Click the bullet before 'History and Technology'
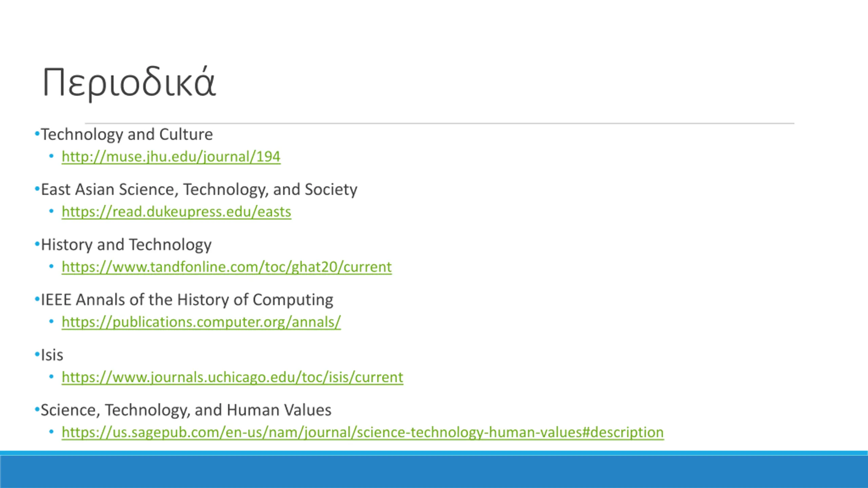Image resolution: width=868 pixels, height=488 pixels. (x=37, y=244)
